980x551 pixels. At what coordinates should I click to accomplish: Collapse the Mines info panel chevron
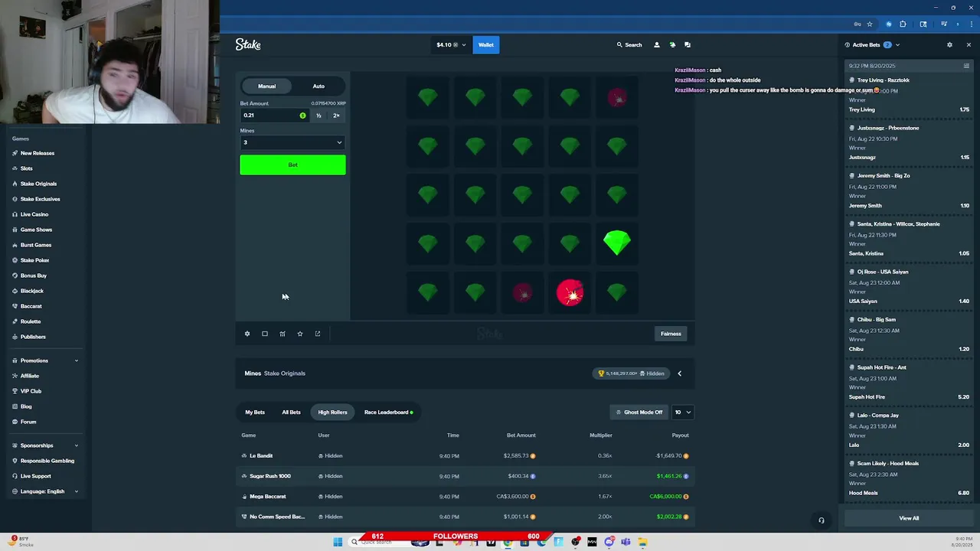tap(679, 373)
